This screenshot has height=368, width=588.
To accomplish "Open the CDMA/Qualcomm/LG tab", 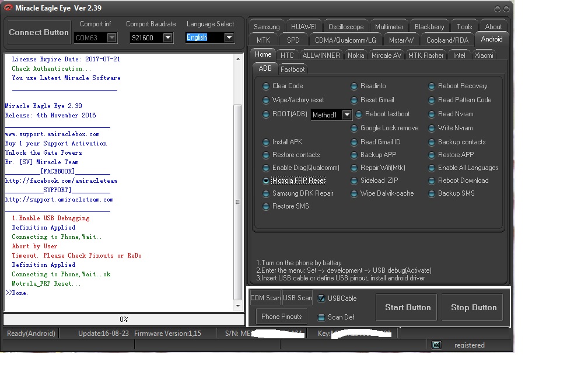I will pyautogui.click(x=345, y=40).
